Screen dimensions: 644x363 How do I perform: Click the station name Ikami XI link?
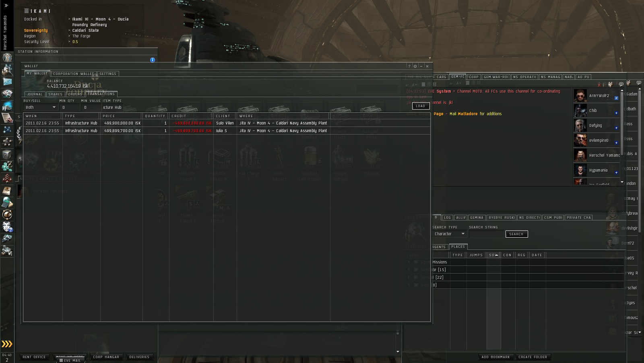tap(101, 22)
